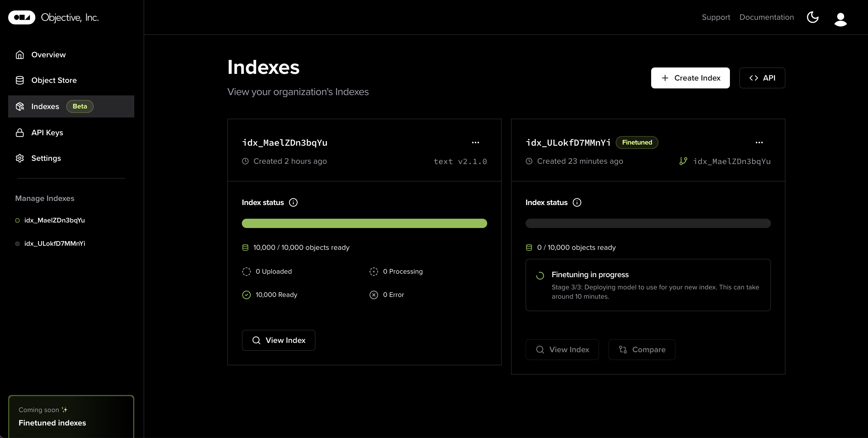
Task: Click info icon beside Finetuned Index status
Action: pos(577,202)
